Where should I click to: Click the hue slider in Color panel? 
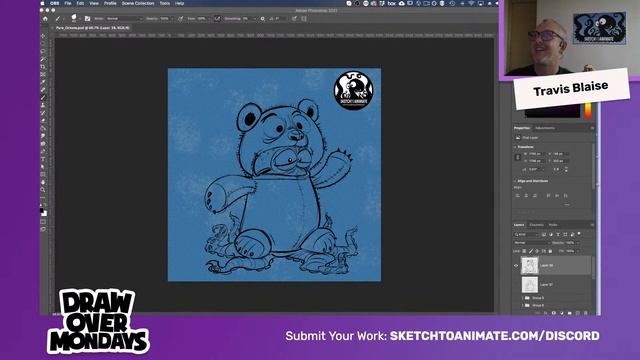click(x=588, y=110)
